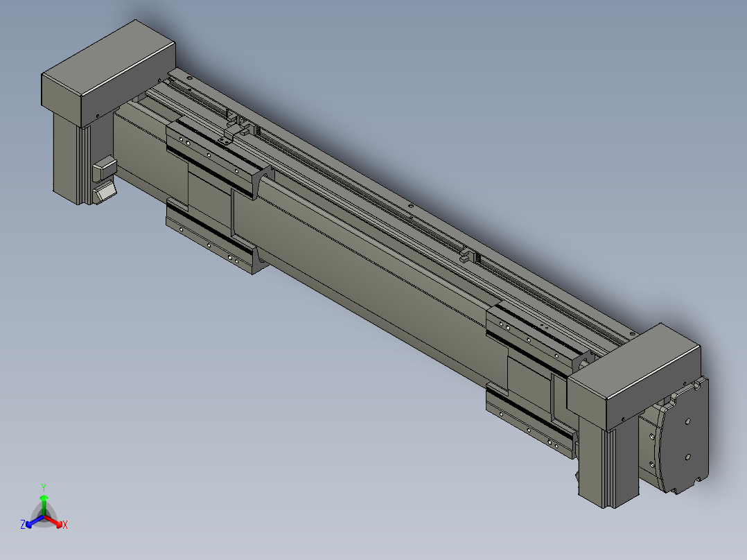Image resolution: width=747 pixels, height=560 pixels.
Task: Select the top cover box at left end
Action: (x=109, y=73)
